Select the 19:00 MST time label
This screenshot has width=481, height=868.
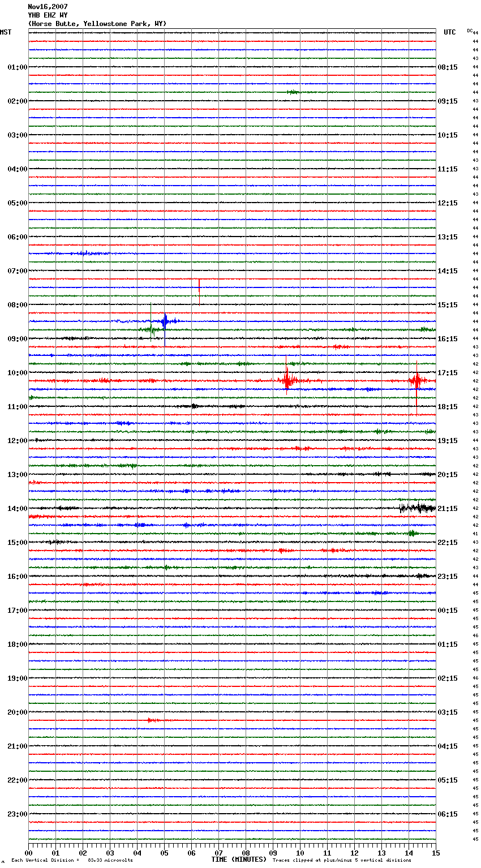[18, 678]
